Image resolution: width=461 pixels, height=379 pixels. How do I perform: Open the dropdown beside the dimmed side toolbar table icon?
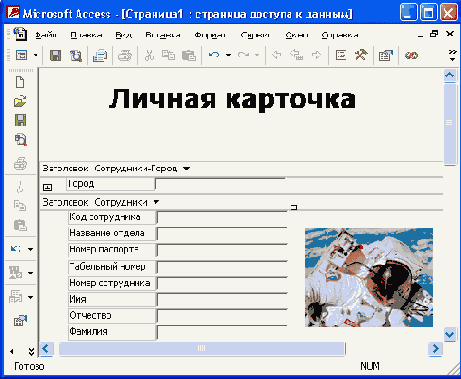coord(30,297)
